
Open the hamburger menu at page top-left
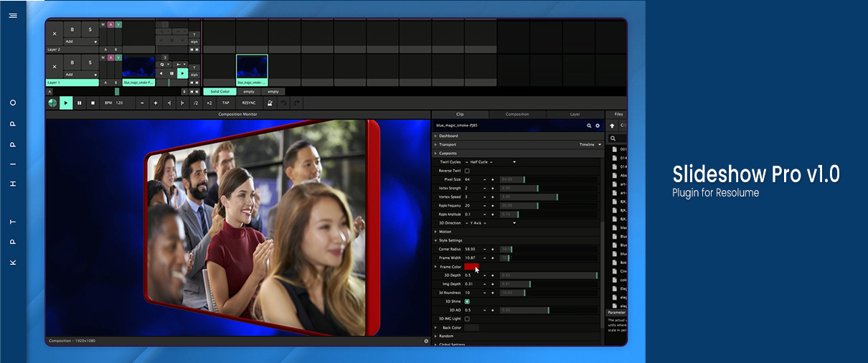point(12,16)
